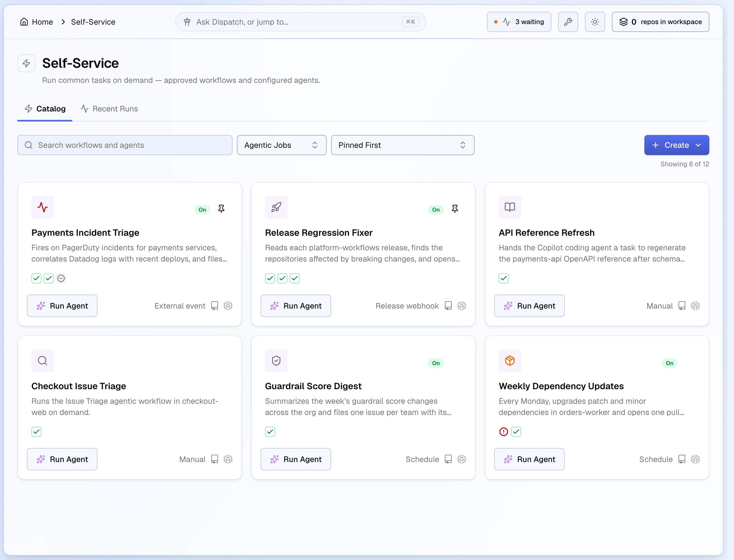Toggle the sun theme icon

(x=594, y=22)
